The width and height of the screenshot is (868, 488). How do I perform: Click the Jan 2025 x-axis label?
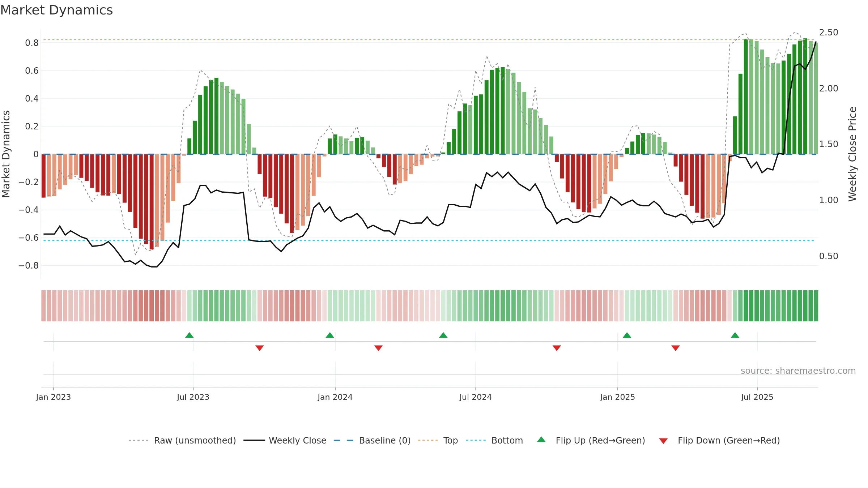(618, 397)
